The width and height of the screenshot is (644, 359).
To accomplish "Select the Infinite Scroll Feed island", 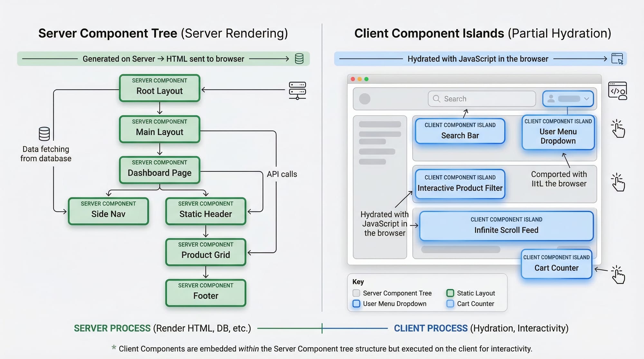I will tap(506, 226).
